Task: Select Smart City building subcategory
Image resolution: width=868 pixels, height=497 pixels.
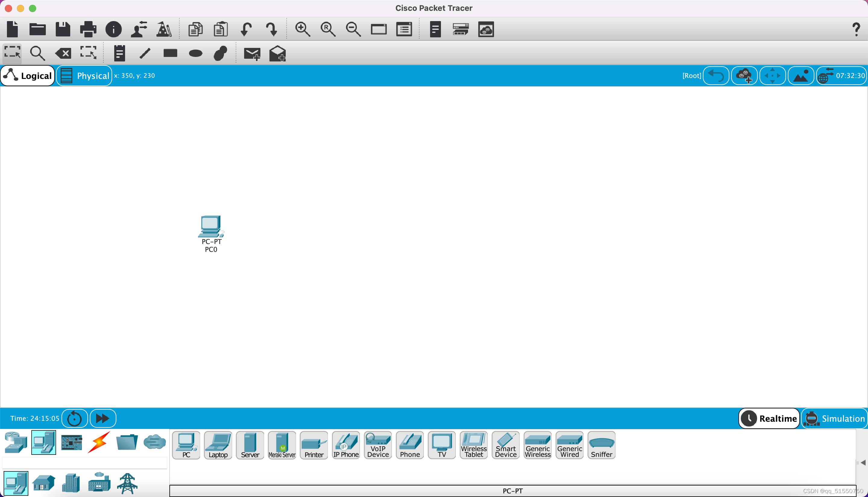Action: (x=71, y=483)
